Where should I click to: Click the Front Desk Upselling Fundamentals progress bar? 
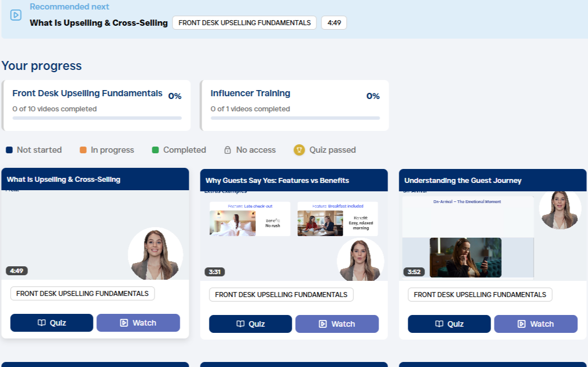pos(97,118)
